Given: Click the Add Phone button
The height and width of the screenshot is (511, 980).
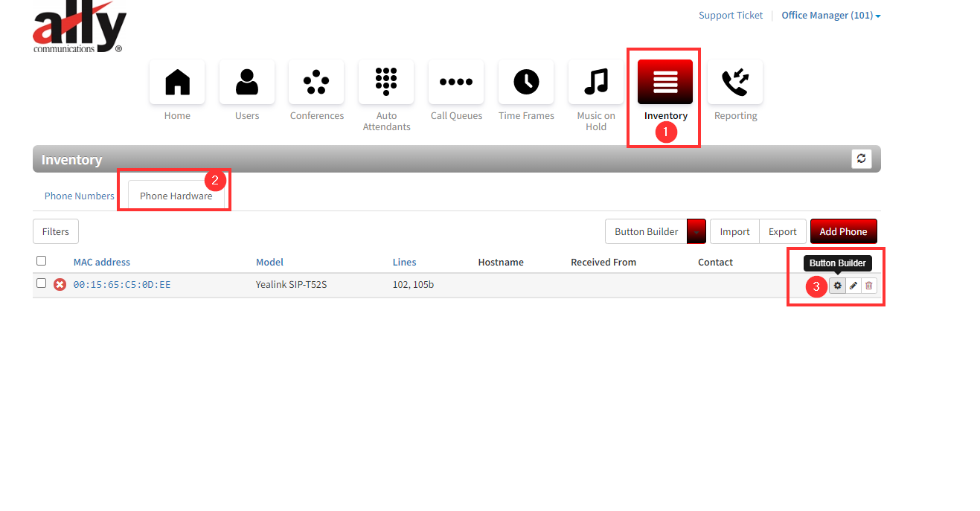Looking at the screenshot, I should point(843,231).
